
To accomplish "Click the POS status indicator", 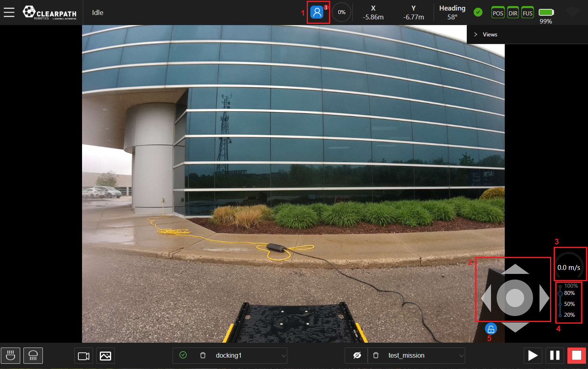I will click(x=498, y=13).
